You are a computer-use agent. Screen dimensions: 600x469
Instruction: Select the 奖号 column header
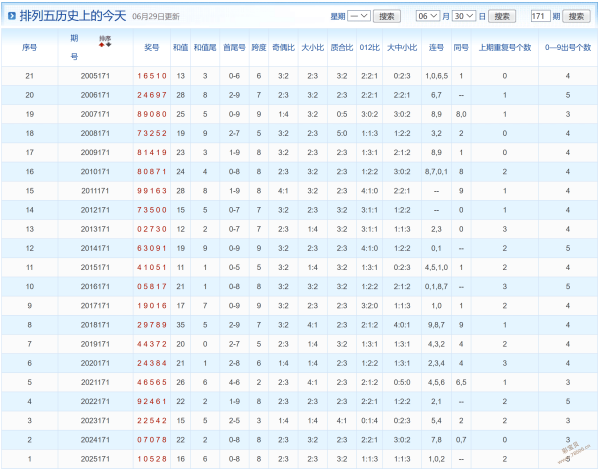point(152,47)
